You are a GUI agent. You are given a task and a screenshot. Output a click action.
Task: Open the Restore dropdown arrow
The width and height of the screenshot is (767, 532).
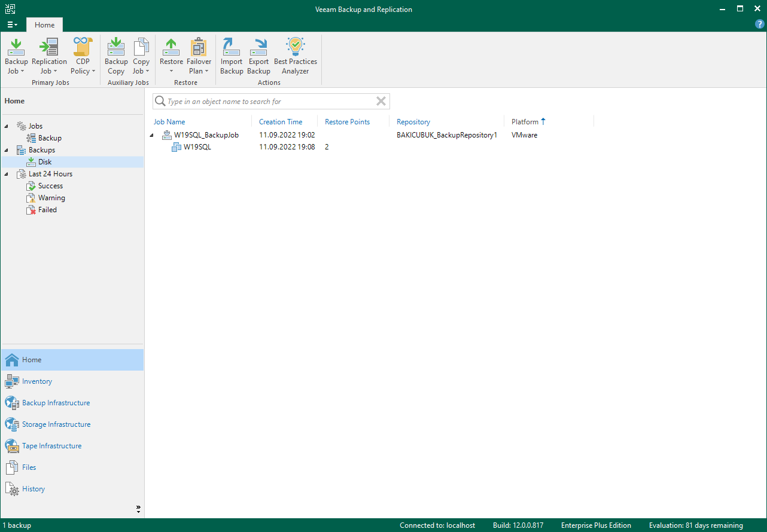tap(171, 71)
